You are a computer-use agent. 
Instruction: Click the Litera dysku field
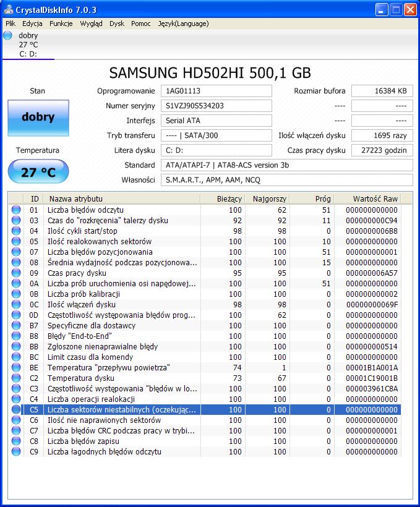pyautogui.click(x=216, y=150)
